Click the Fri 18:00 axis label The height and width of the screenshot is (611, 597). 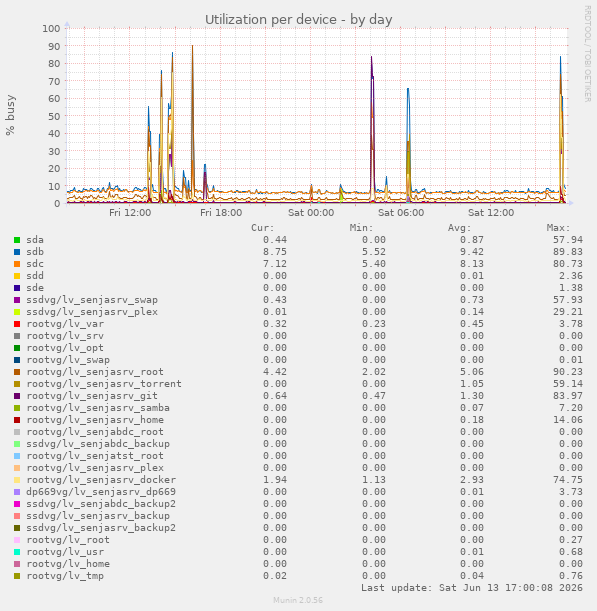tap(221, 213)
